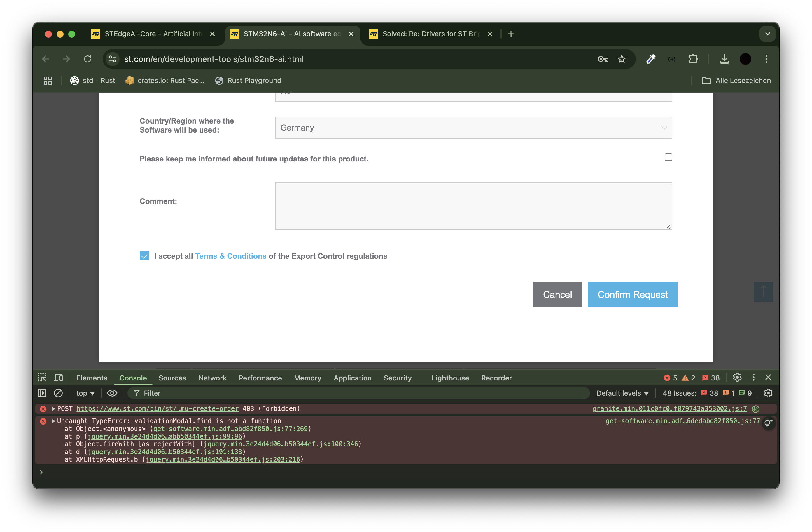Viewport: 812px width, 532px height.
Task: Toggle the live expression eye icon
Action: 112,393
